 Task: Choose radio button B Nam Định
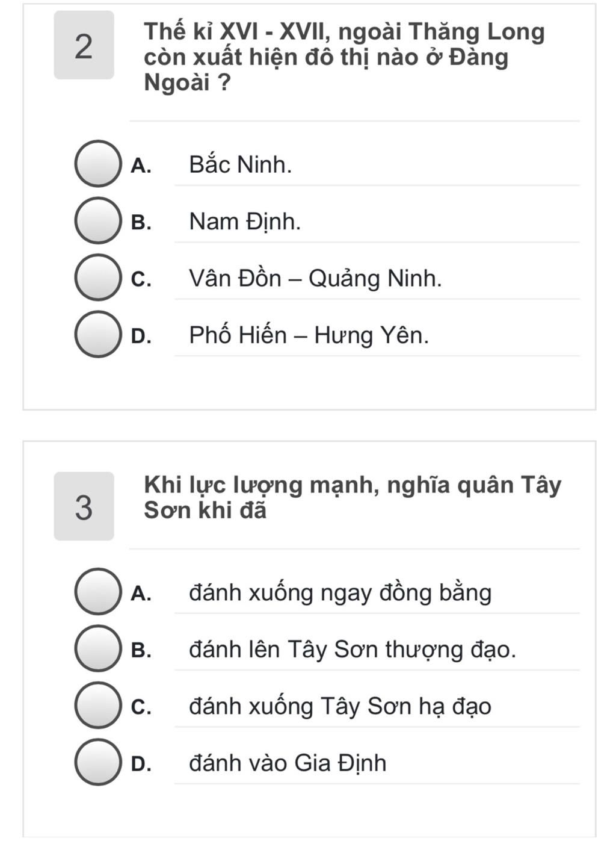tap(97, 221)
